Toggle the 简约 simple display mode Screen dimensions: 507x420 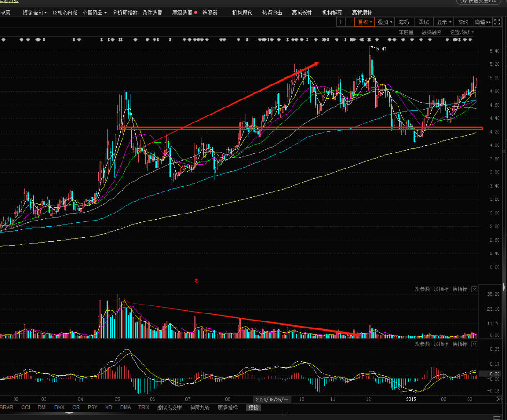463,22
